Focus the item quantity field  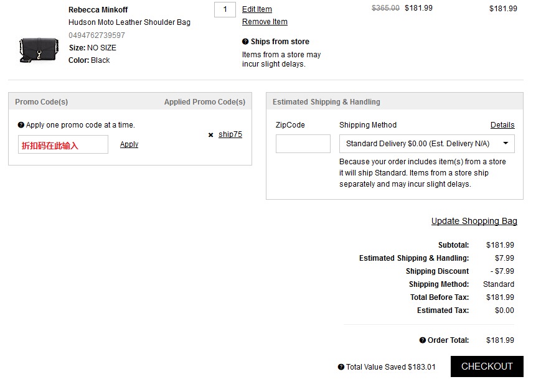tap(225, 9)
